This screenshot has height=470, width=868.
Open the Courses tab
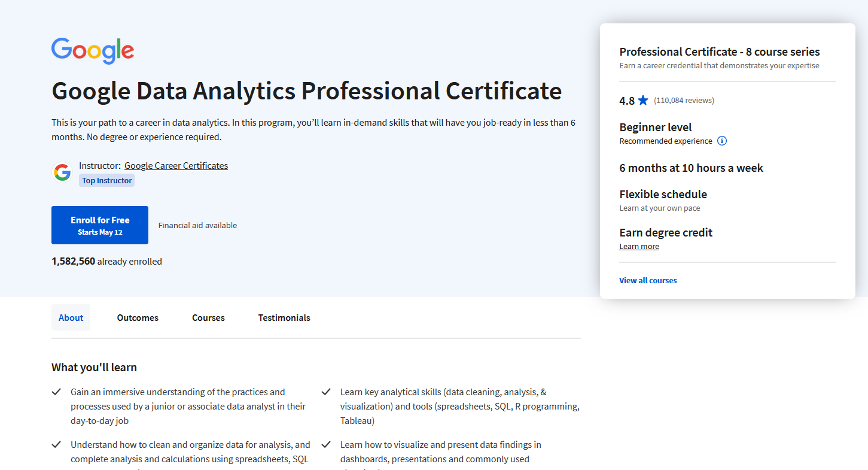(x=208, y=317)
